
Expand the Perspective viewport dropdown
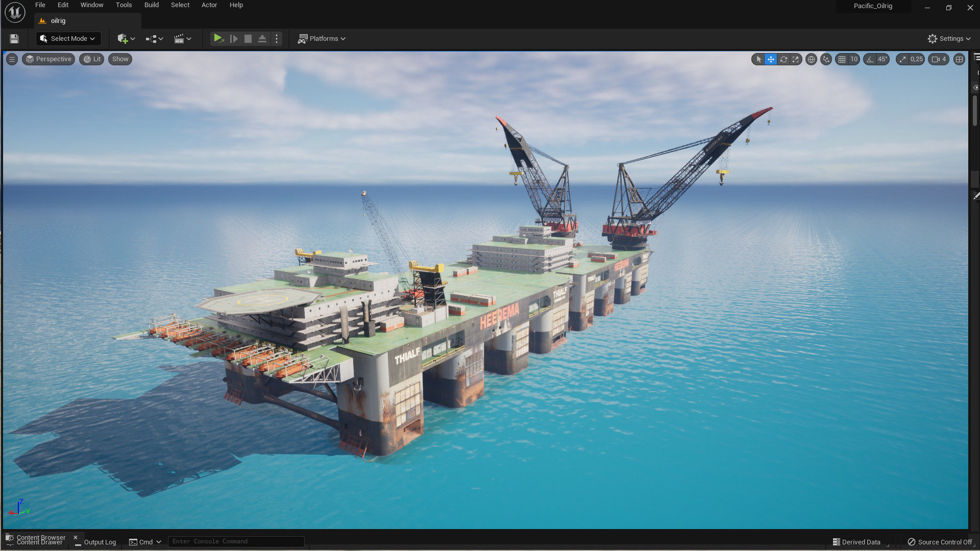coord(48,59)
